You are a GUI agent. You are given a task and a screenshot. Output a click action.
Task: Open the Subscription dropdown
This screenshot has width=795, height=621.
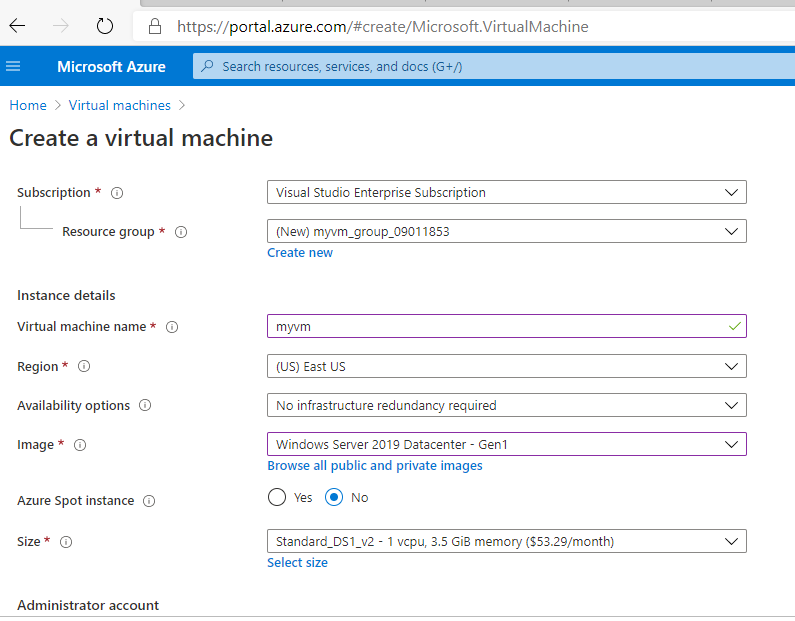pos(507,193)
